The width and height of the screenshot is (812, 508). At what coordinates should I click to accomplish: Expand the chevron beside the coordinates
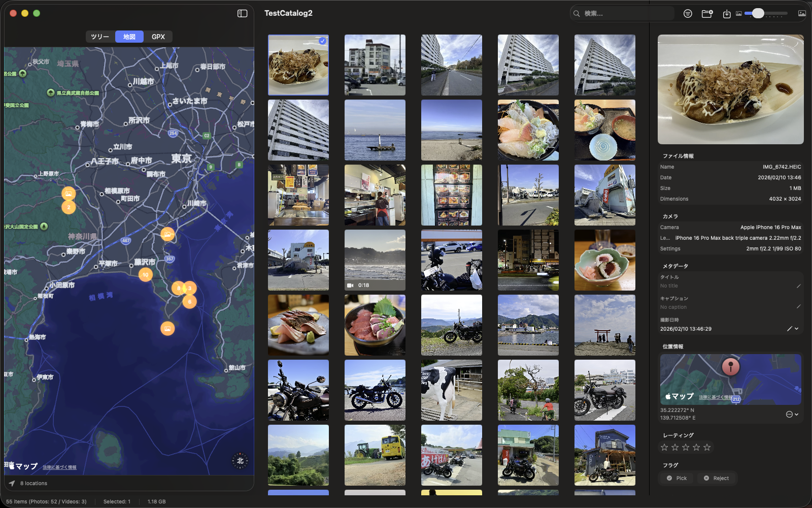[797, 415]
